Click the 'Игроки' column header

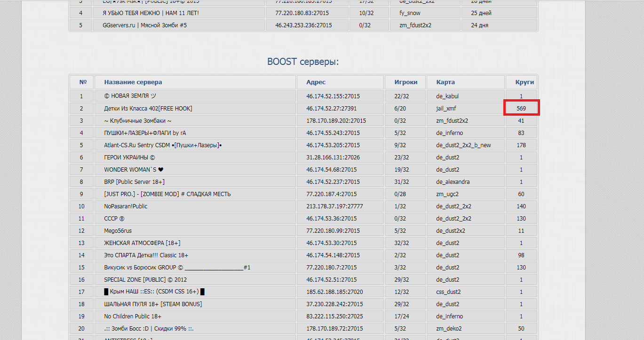click(406, 82)
